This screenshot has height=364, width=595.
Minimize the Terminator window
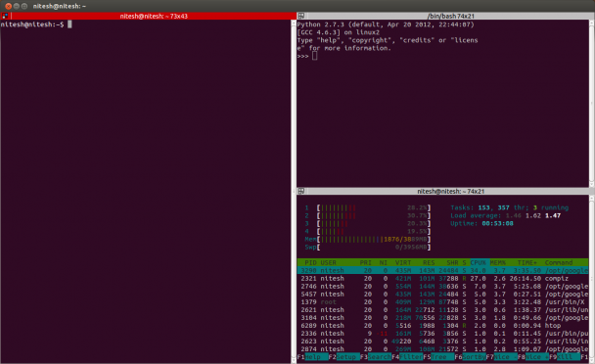pyautogui.click(x=17, y=6)
